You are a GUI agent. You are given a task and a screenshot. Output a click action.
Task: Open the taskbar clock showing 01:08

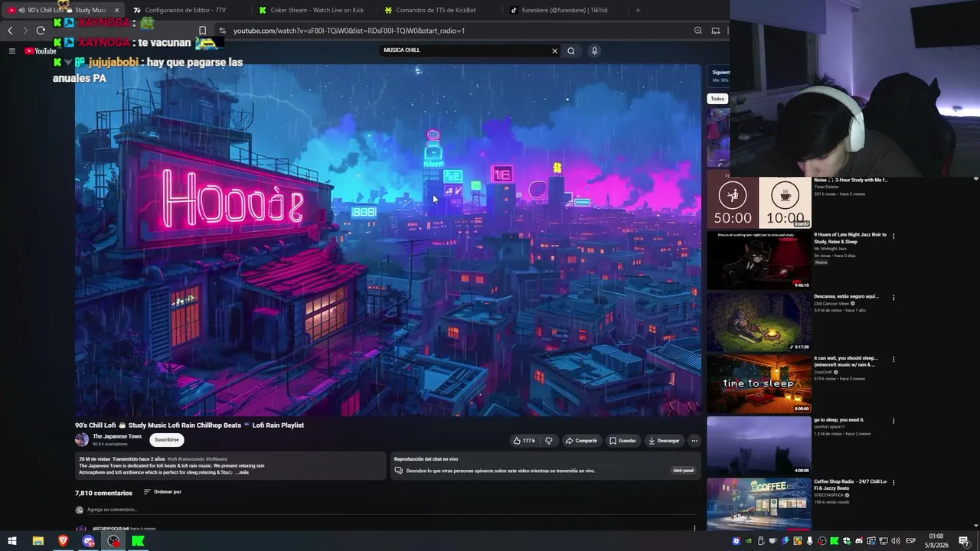click(x=936, y=541)
